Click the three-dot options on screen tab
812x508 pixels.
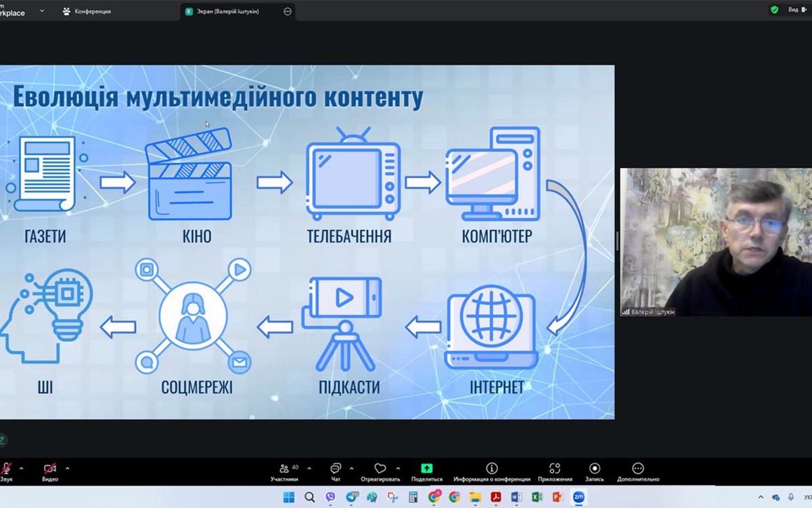tap(288, 11)
